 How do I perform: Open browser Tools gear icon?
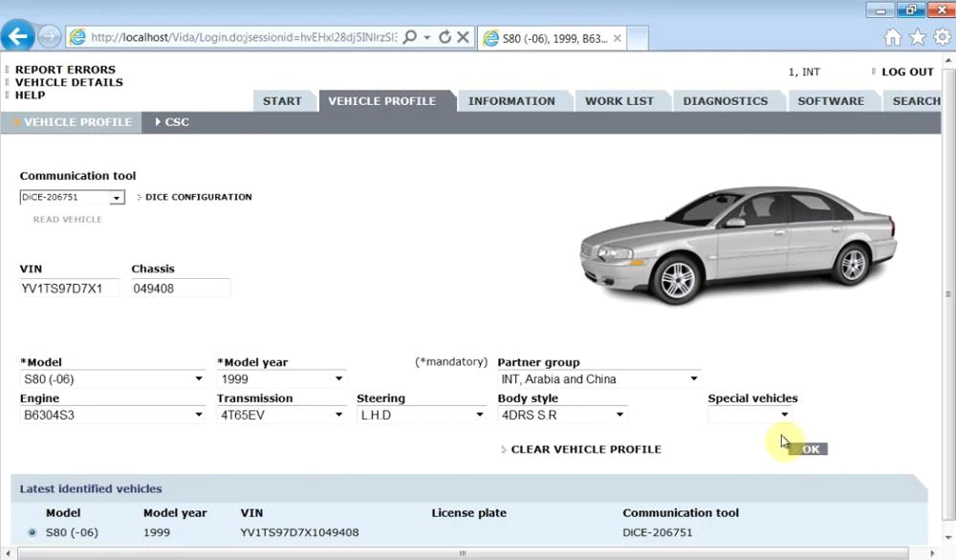pyautogui.click(x=942, y=37)
